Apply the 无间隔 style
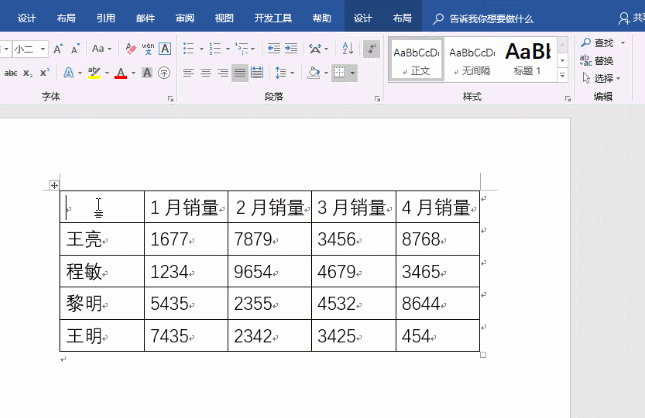The width and height of the screenshot is (645, 418). click(x=472, y=60)
